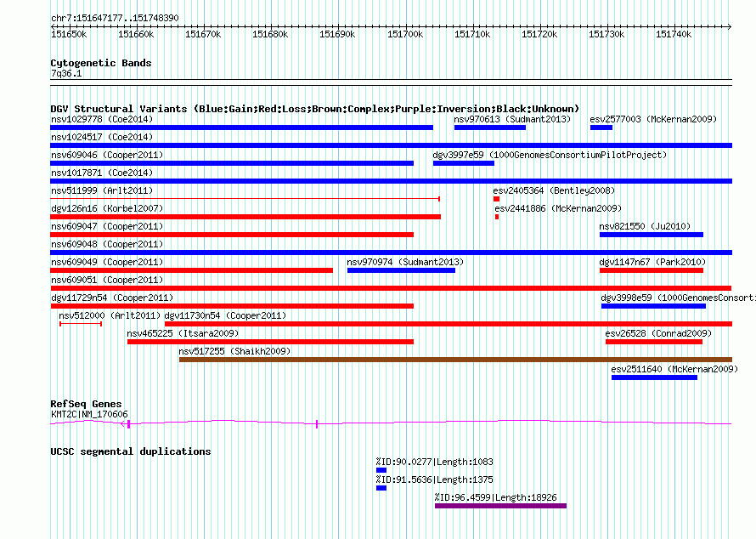Select segmental duplication %ID:90.0277 Length:1083 bar
This screenshot has width=756, height=539.
(x=381, y=470)
